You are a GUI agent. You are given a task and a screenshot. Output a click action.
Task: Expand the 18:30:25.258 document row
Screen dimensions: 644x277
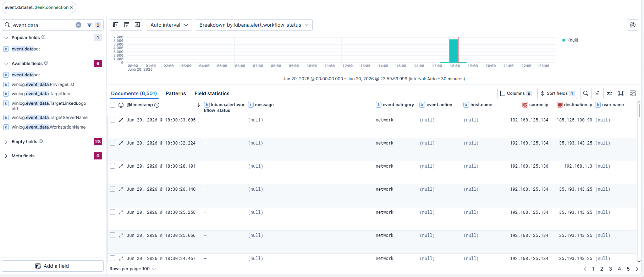[121, 212]
